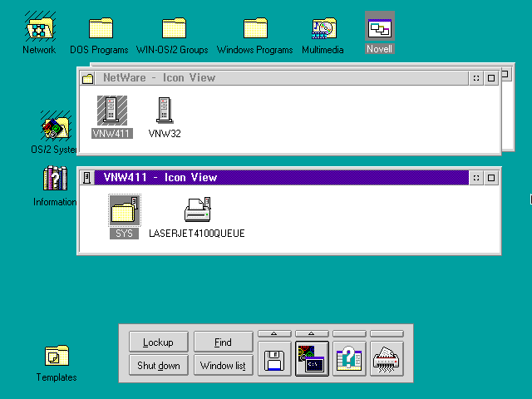Image resolution: width=532 pixels, height=399 pixels.
Task: Click the Shredder icon in LaunchPad
Action: pyautogui.click(x=387, y=359)
